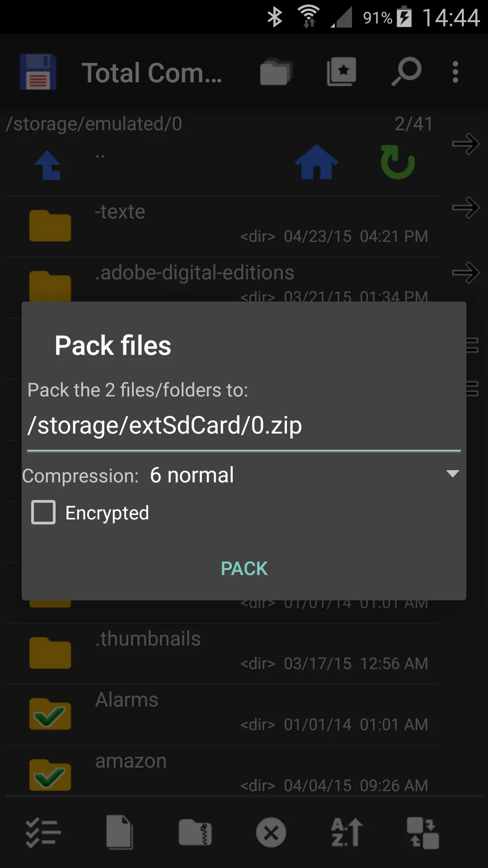
Task: Open the overflow menu with three dots
Action: pos(455,72)
